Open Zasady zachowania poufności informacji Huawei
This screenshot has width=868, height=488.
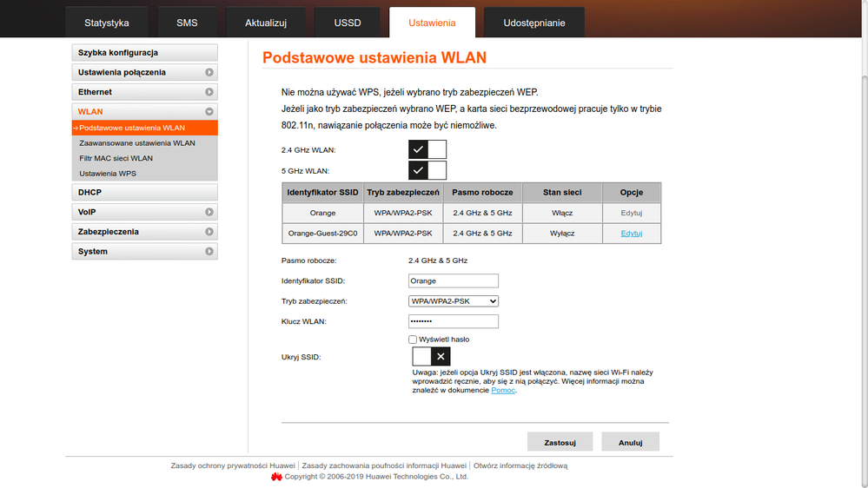click(x=384, y=466)
